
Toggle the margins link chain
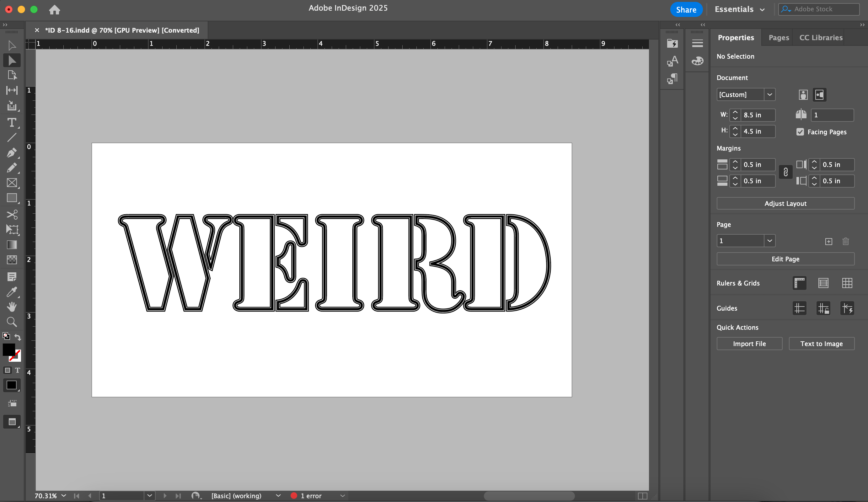click(785, 172)
